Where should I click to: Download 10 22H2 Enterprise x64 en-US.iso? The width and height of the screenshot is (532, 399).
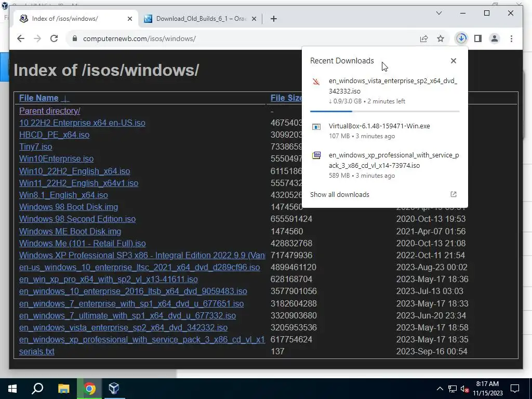click(x=82, y=123)
